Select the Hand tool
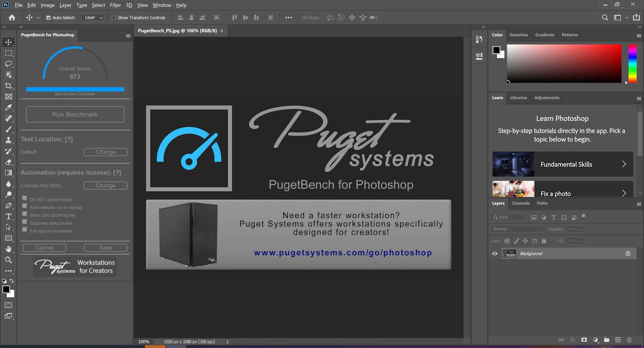The width and height of the screenshot is (644, 348). click(8, 249)
